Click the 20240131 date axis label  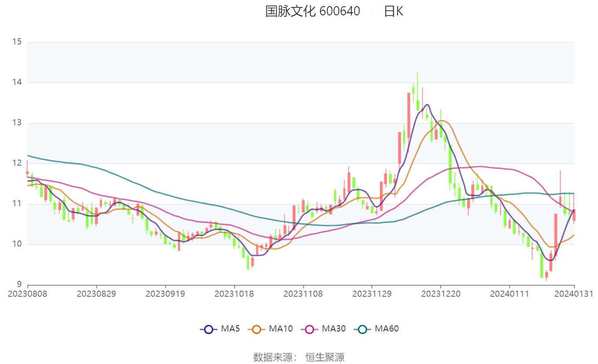[574, 293]
